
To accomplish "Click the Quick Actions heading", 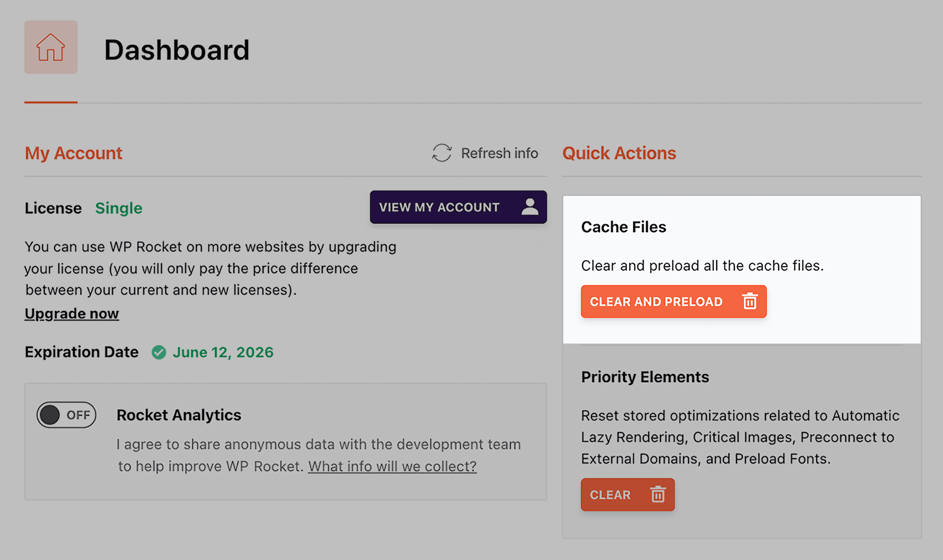I will (x=619, y=153).
